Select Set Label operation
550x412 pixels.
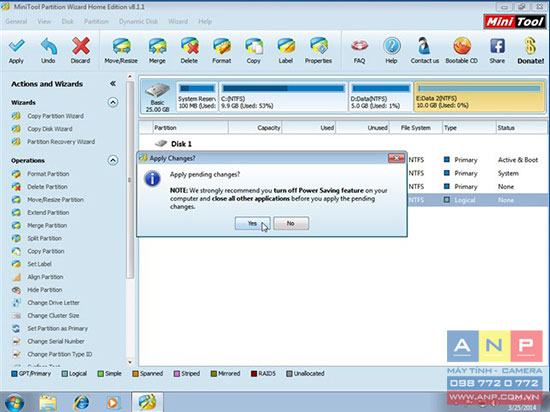tap(39, 264)
